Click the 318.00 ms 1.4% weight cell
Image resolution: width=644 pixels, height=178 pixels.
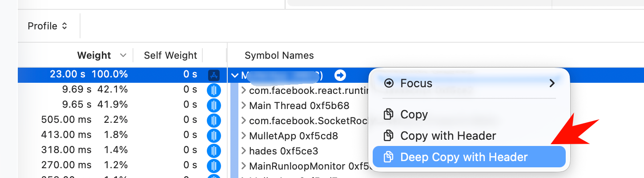(x=85, y=150)
